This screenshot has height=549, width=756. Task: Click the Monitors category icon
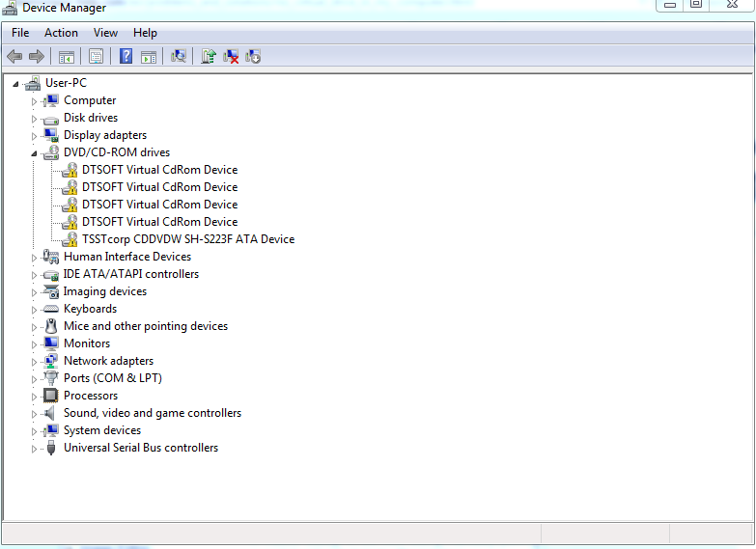coord(50,343)
